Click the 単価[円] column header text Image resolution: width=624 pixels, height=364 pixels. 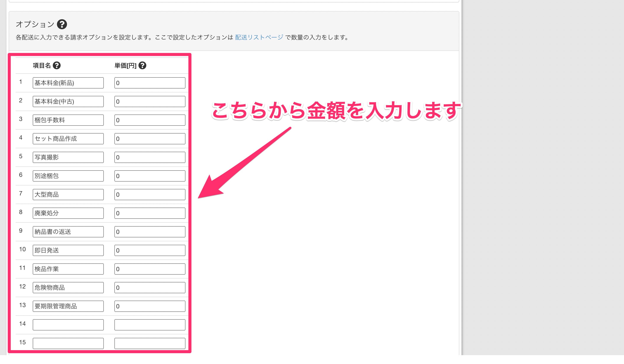125,66
